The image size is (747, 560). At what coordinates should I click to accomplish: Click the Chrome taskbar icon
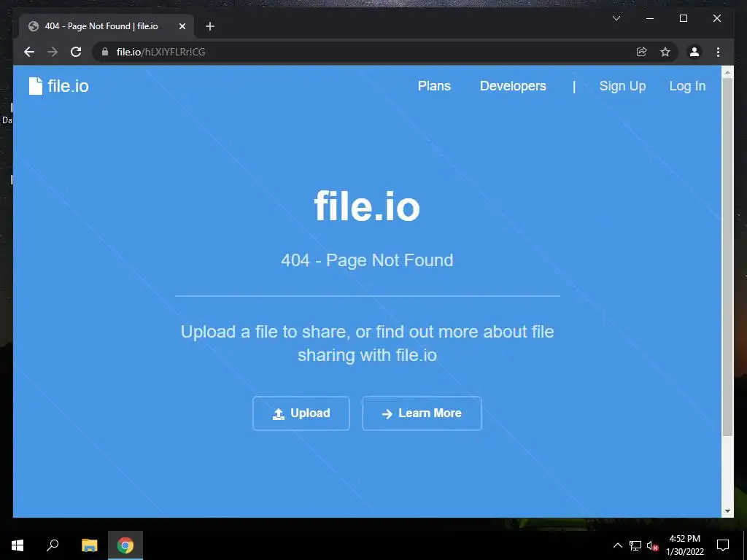pos(125,545)
